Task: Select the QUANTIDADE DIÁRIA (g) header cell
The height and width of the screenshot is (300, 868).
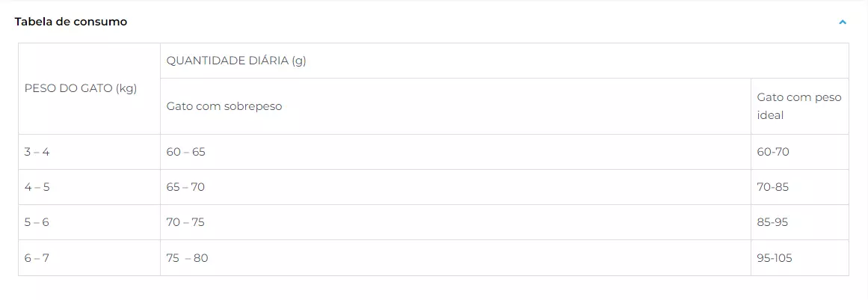Action: click(505, 61)
